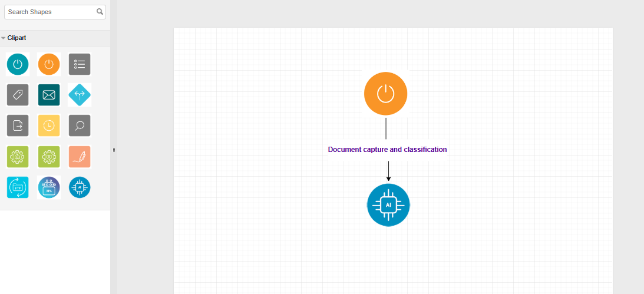Choose the gray price tag clipart

[18, 95]
